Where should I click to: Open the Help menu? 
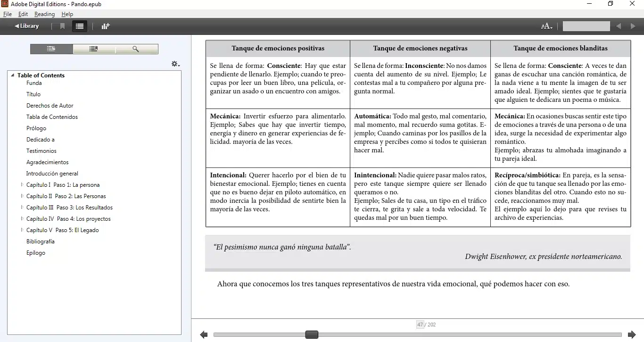coord(67,14)
